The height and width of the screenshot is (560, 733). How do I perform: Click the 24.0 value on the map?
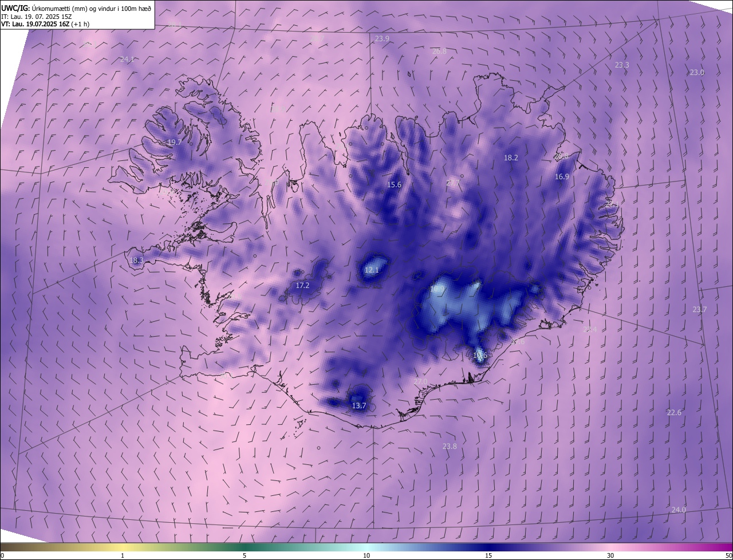coord(679,510)
